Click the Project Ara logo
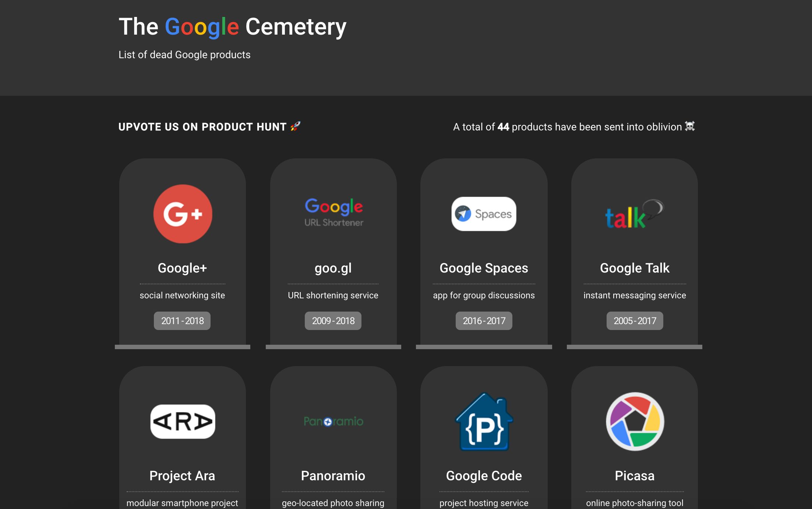 182,422
